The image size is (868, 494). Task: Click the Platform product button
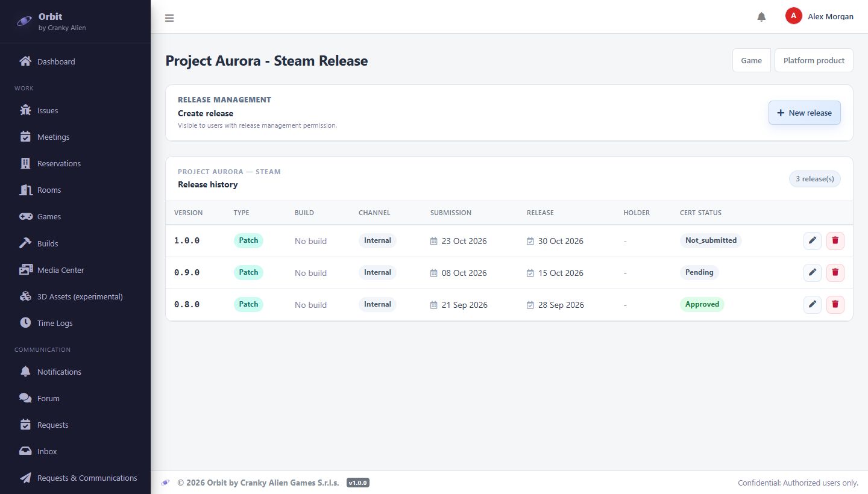click(814, 60)
